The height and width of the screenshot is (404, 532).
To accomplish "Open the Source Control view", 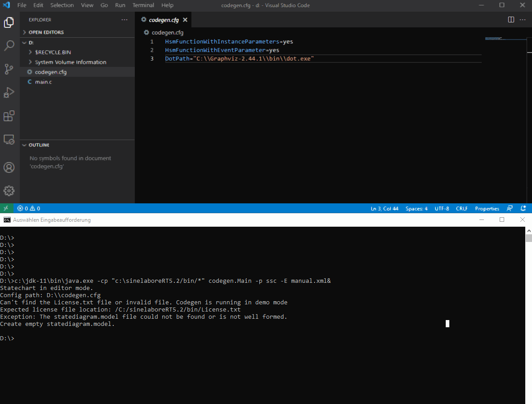I will click(x=9, y=69).
